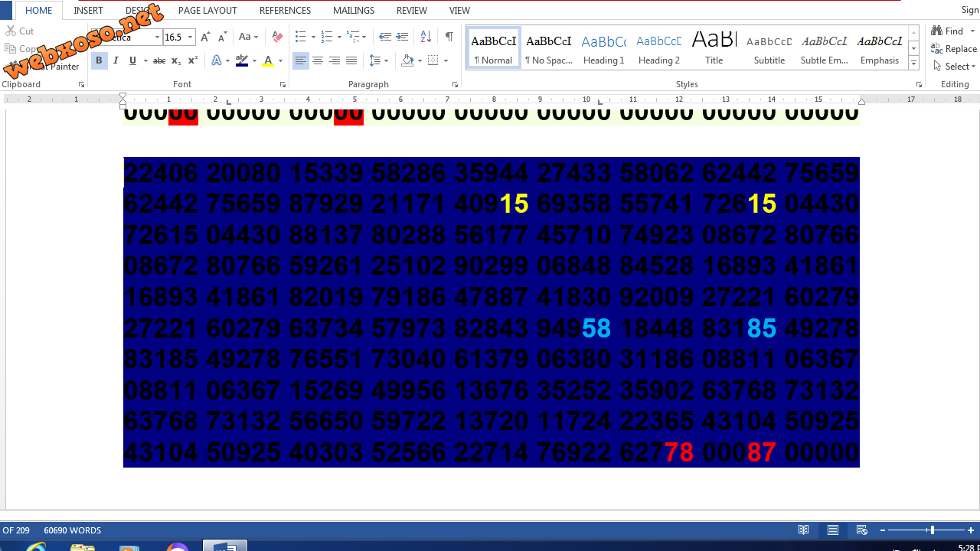The width and height of the screenshot is (980, 551).
Task: Toggle Underline formatting
Action: pos(132,60)
